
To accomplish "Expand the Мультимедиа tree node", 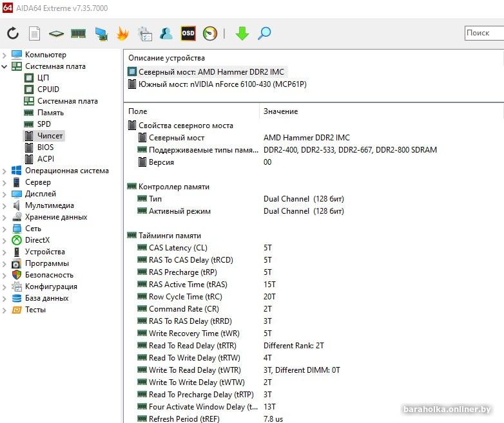I will 4,206.
